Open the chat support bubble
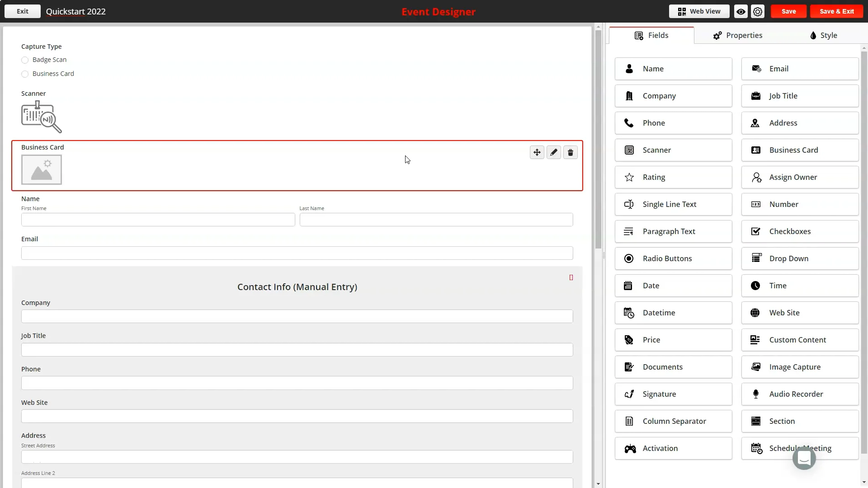The image size is (868, 488). point(804,458)
